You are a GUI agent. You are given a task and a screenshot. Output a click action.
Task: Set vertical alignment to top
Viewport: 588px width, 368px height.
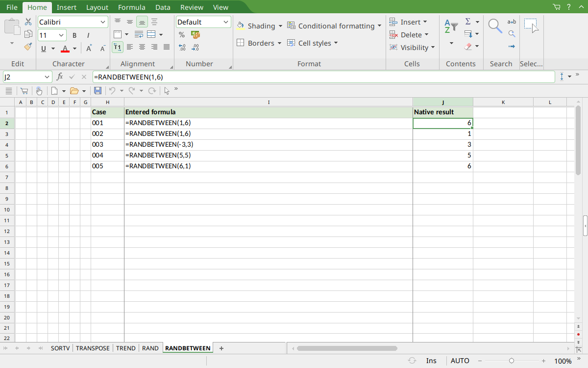click(x=117, y=22)
